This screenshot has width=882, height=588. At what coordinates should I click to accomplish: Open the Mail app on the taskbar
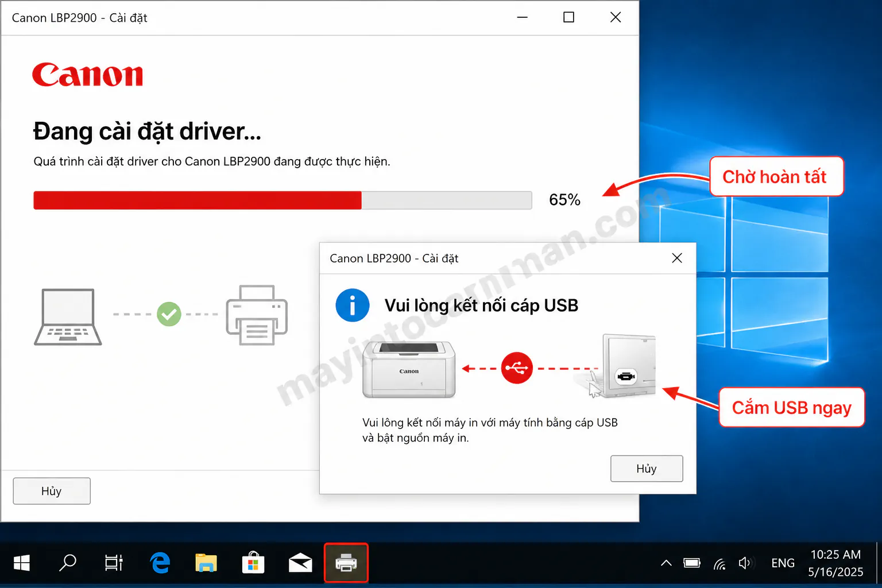click(300, 563)
